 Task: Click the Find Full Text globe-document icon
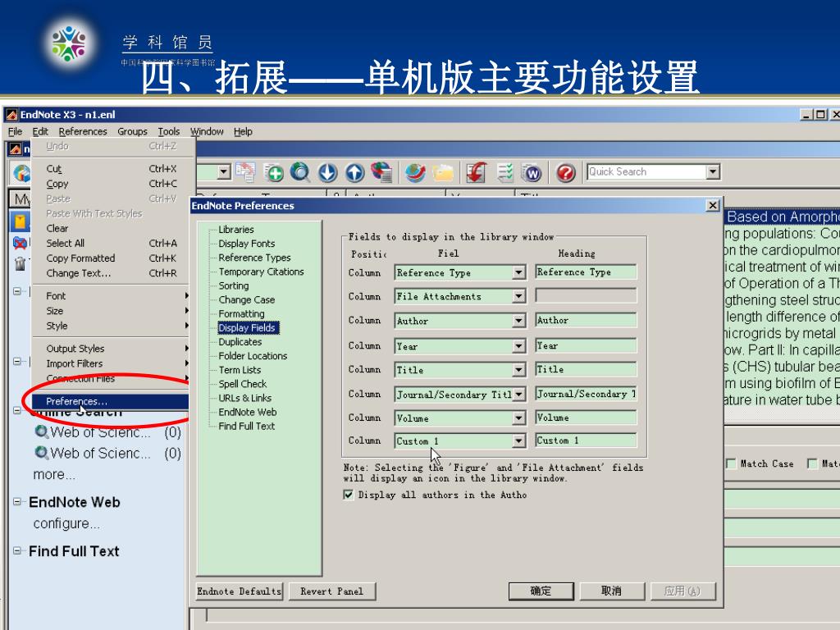tap(381, 172)
